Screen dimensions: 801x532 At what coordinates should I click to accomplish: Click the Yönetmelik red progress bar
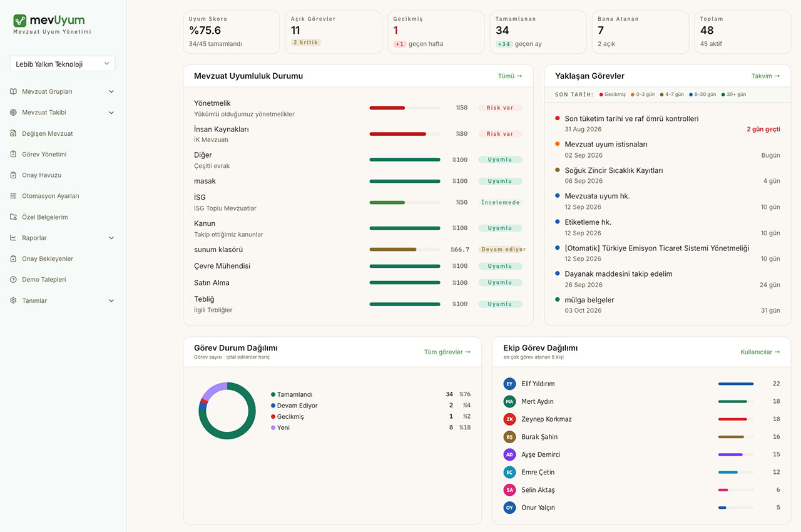tap(405, 108)
